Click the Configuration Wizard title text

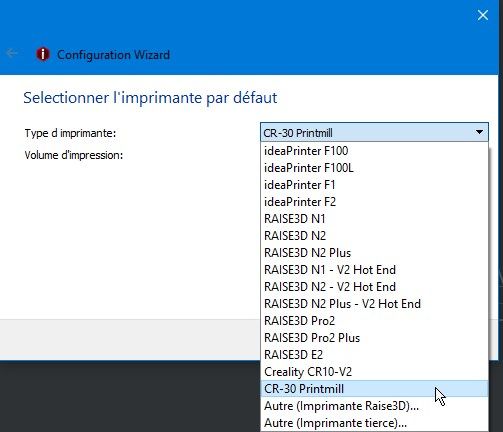click(113, 55)
